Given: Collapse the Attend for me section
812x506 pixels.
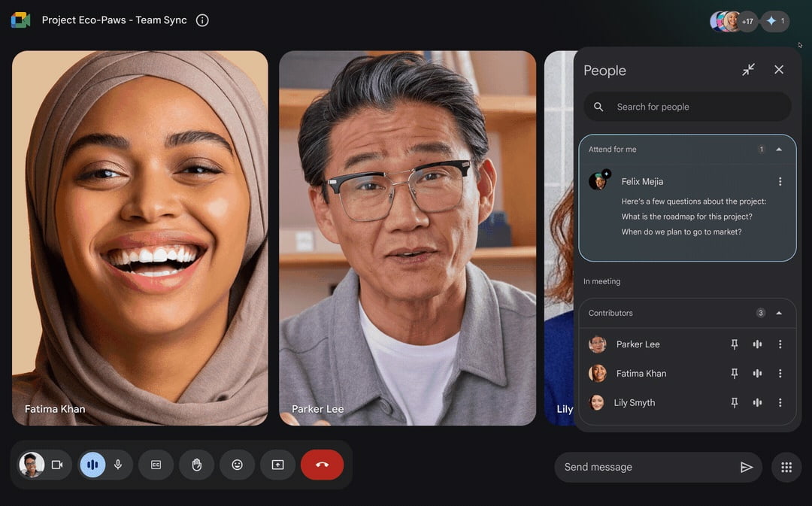Looking at the screenshot, I should tap(780, 149).
